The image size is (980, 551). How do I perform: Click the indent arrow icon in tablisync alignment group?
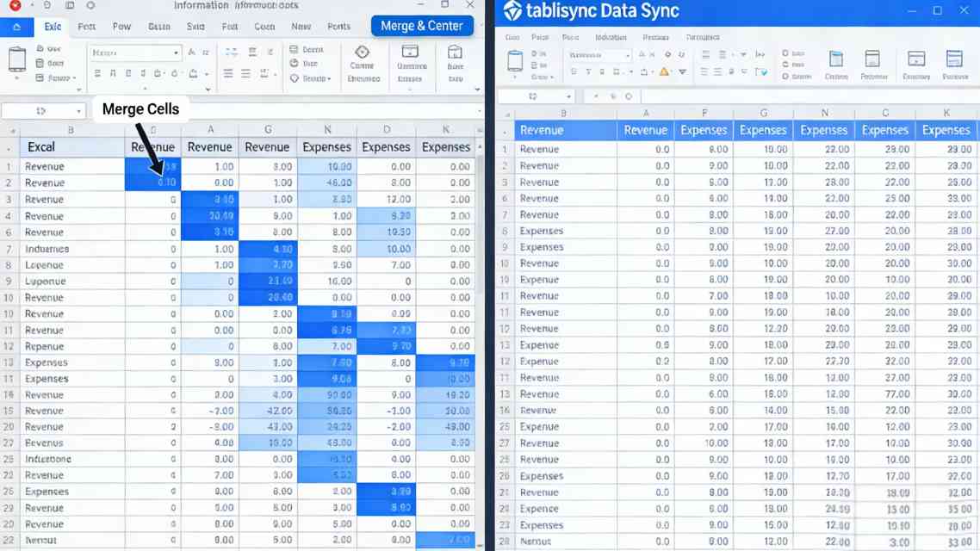click(x=760, y=55)
